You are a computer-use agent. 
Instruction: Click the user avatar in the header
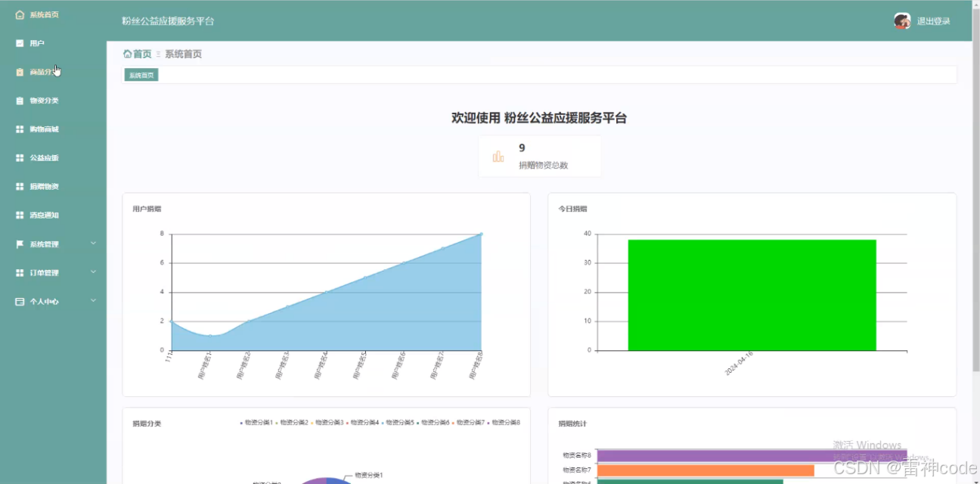pos(902,20)
